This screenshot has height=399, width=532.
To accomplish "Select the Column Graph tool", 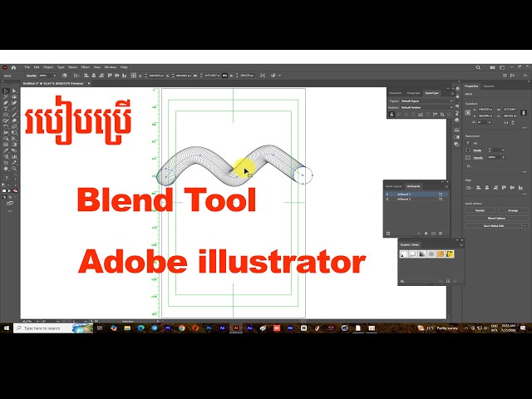I will (14, 157).
